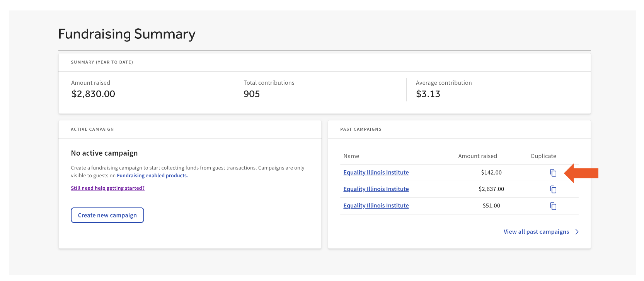Click the Name column header
This screenshot has height=281, width=644.
[x=351, y=156]
